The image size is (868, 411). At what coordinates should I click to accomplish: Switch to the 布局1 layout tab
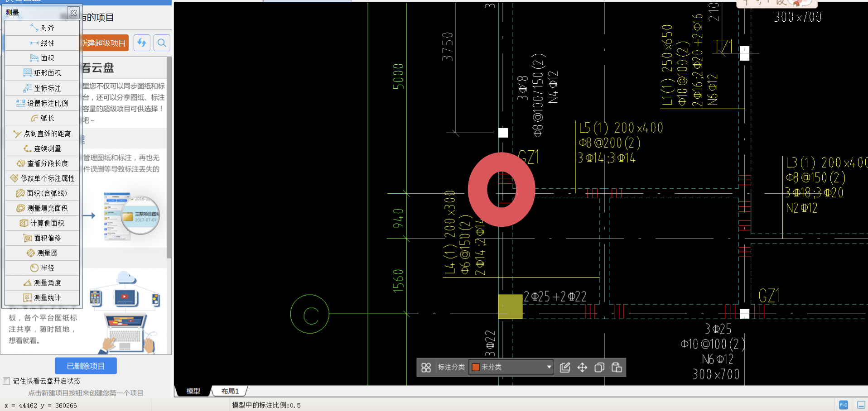coord(230,391)
